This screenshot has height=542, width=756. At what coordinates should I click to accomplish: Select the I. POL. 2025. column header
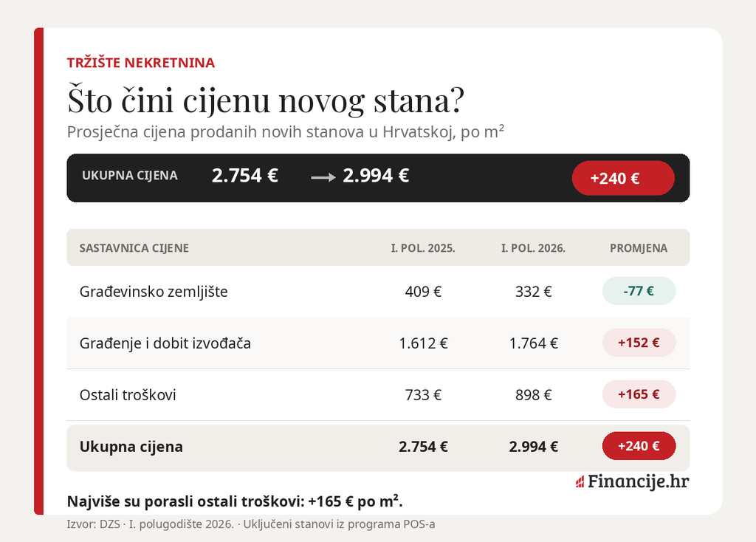point(423,248)
